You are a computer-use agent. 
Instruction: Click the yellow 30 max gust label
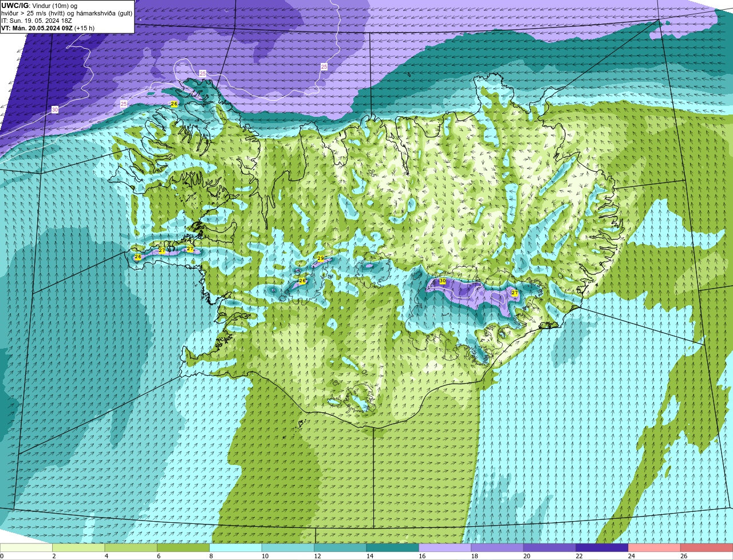[x=442, y=281]
